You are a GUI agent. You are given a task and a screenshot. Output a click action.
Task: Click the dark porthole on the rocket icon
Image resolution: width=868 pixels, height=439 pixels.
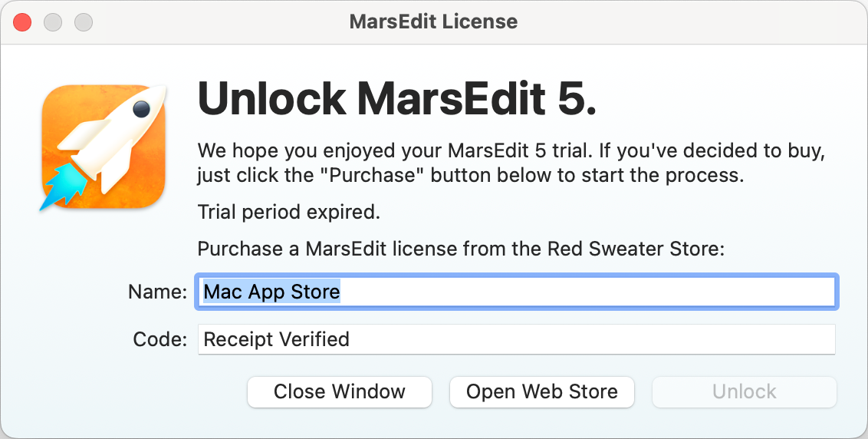[x=141, y=110]
